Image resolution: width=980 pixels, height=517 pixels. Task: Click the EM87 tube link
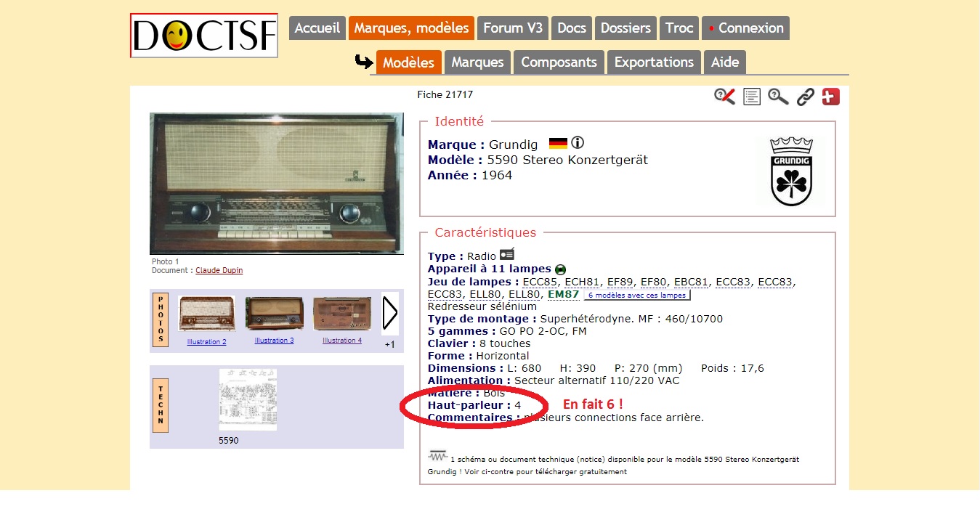pyautogui.click(x=564, y=294)
